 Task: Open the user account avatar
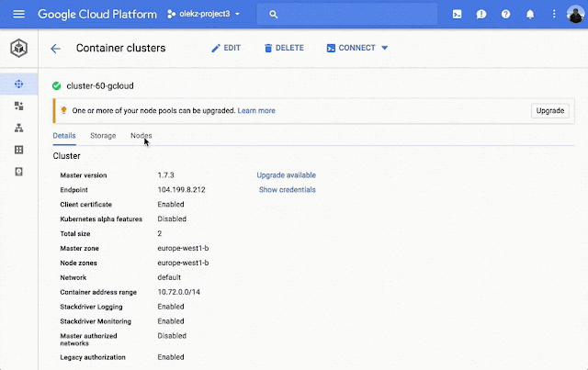(x=576, y=15)
